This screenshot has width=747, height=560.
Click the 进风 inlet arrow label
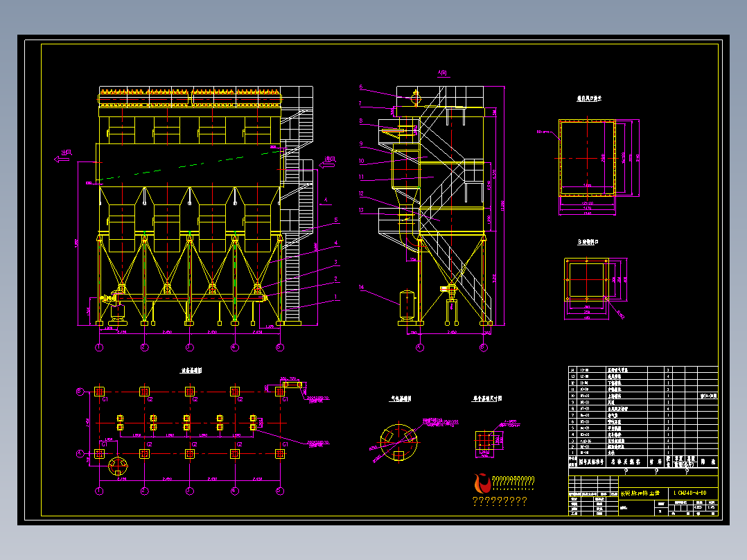[x=327, y=162]
